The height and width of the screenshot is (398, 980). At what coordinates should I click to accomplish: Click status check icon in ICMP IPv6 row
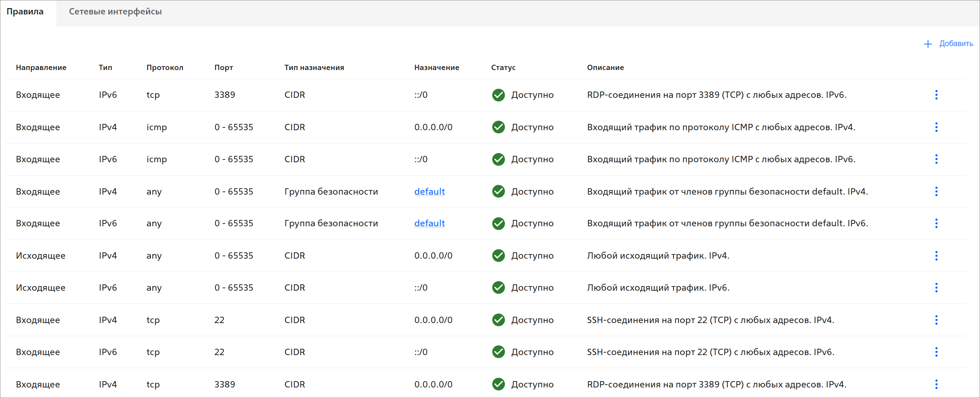tap(498, 159)
